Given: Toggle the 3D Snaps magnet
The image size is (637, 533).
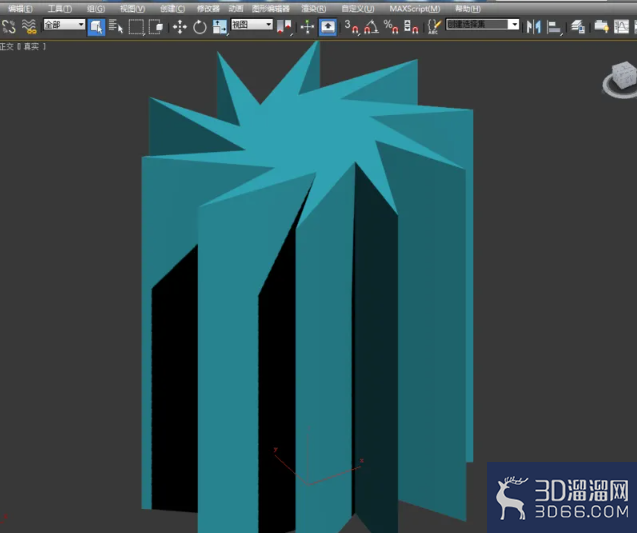Looking at the screenshot, I should 351,27.
